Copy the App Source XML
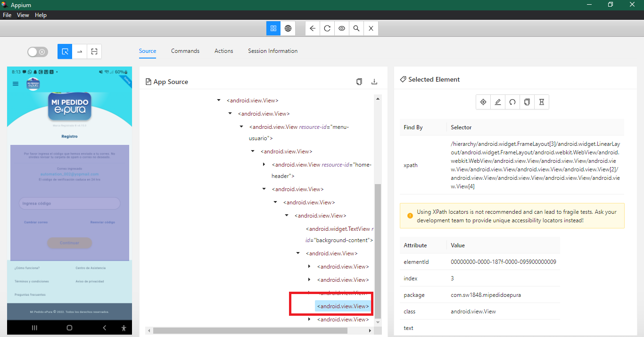Screen dimensions: 644x337 [x=359, y=81]
